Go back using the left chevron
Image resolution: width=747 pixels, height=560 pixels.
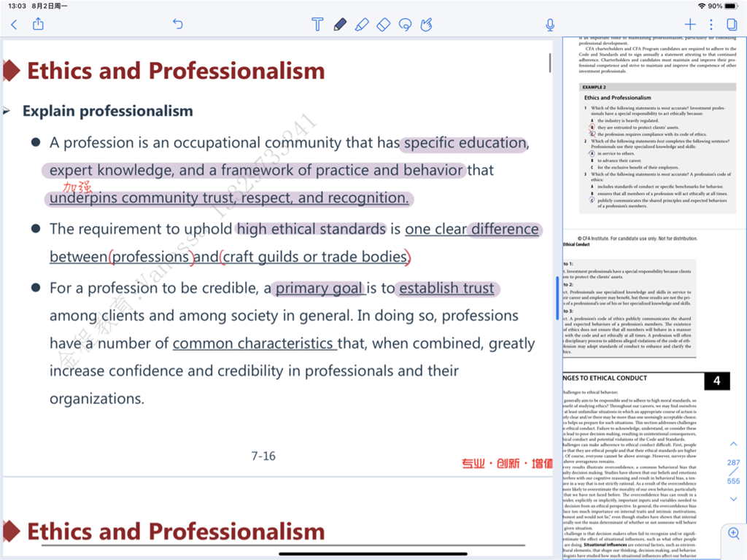(14, 25)
